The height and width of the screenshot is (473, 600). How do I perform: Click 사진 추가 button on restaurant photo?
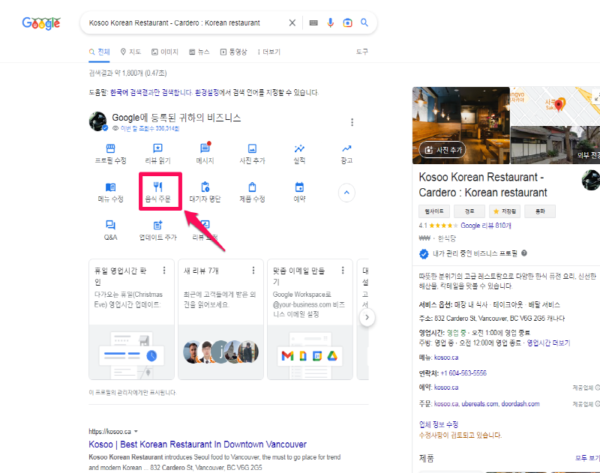coord(443,150)
